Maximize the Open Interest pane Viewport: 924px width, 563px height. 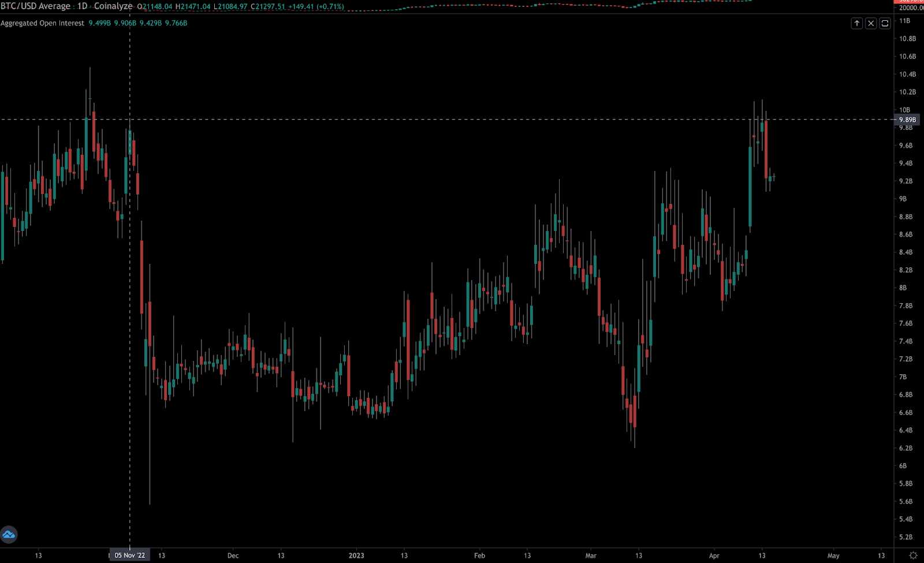click(885, 23)
